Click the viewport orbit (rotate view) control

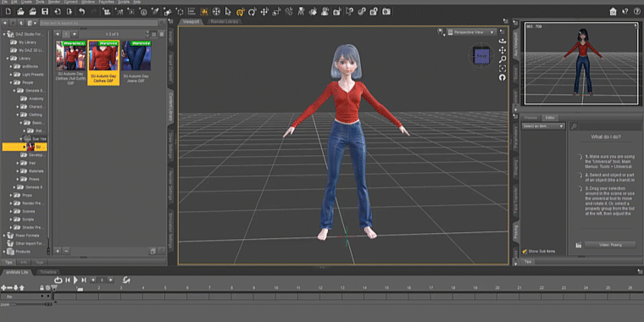tap(502, 41)
